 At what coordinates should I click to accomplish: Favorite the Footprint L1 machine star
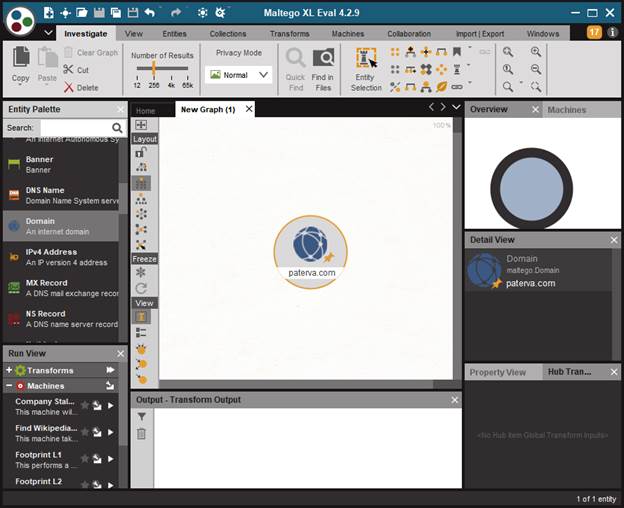click(84, 459)
